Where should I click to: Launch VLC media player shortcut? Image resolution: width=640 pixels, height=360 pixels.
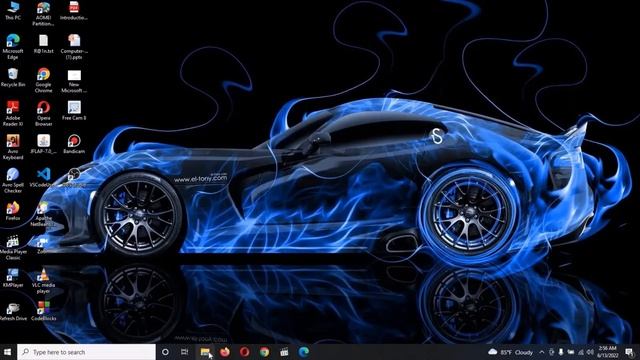tap(43, 281)
